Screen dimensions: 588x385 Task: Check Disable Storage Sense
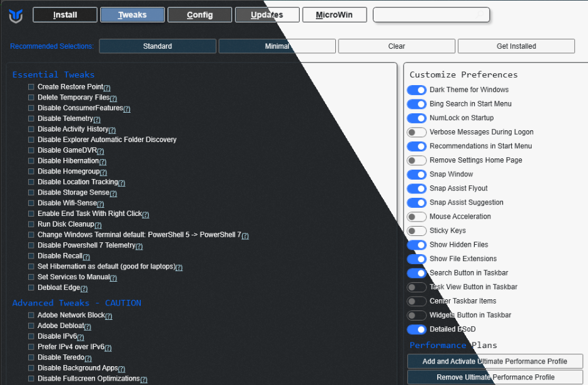pyautogui.click(x=31, y=192)
